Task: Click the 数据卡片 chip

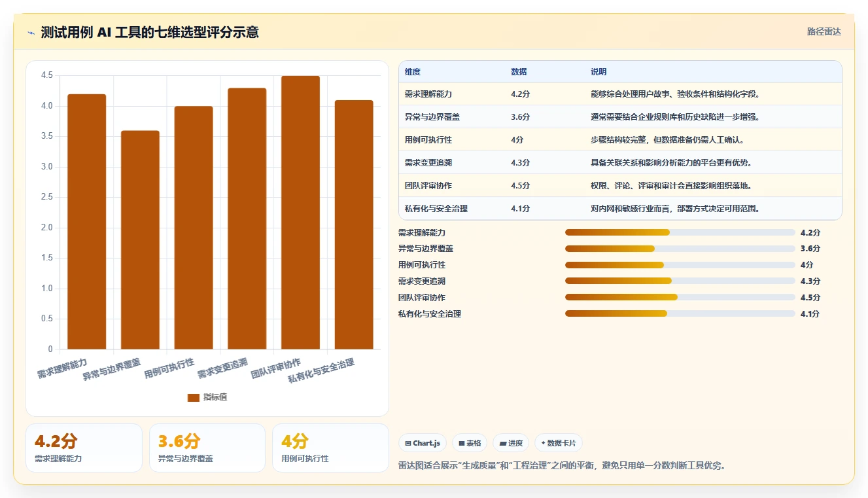Action: coord(559,443)
